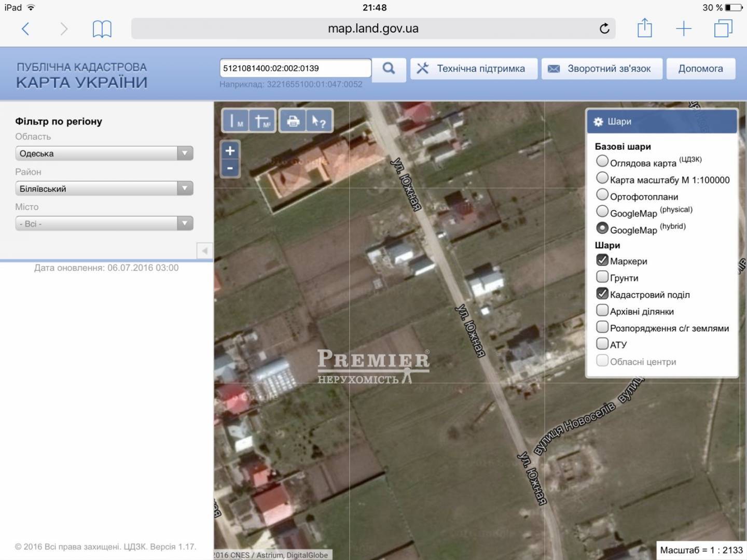Uncheck the Кадастровий поділ layer
This screenshot has height=560, width=747.
pyautogui.click(x=602, y=294)
